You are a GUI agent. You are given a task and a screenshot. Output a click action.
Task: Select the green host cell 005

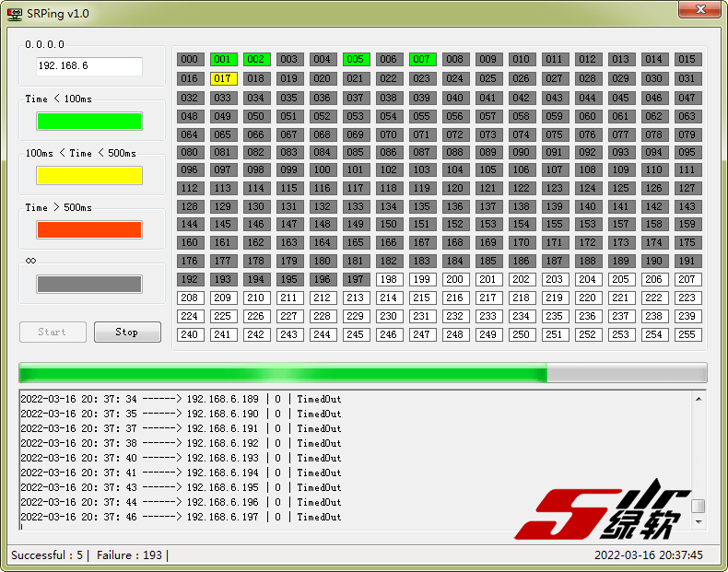click(355, 59)
